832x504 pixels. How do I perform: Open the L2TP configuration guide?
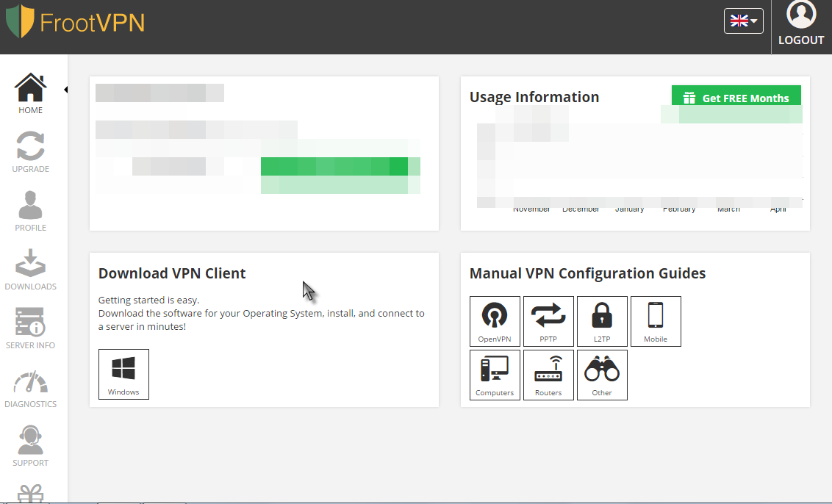pyautogui.click(x=602, y=322)
